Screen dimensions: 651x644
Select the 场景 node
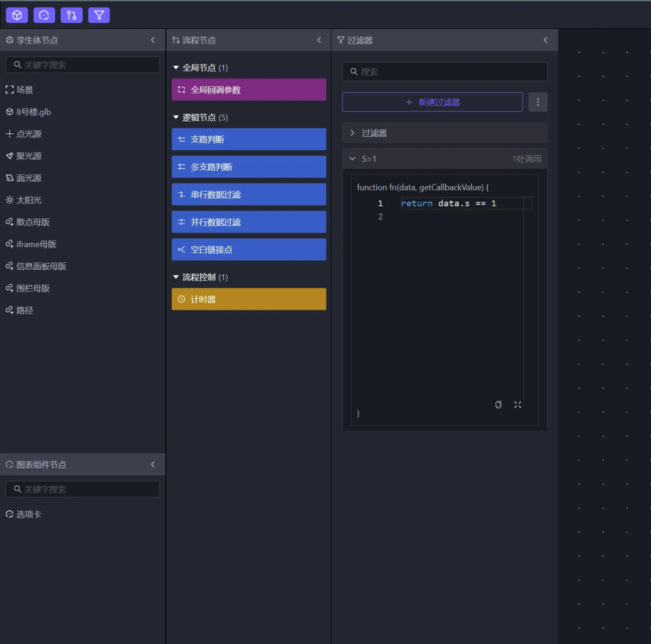19,90
